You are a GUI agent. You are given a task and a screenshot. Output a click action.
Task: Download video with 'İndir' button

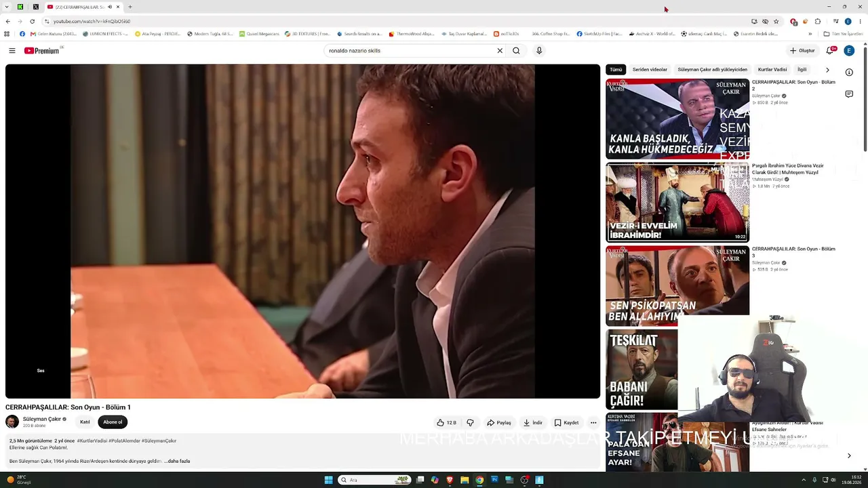(533, 422)
